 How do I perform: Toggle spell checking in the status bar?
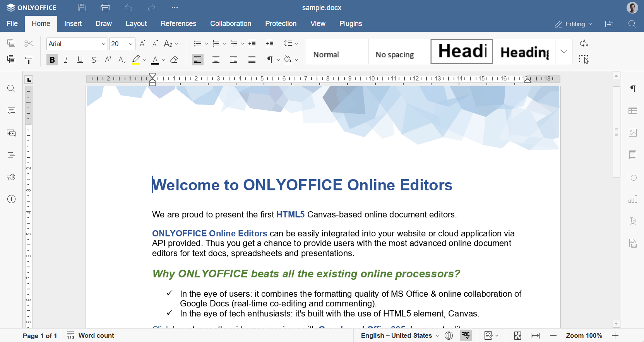[x=466, y=335]
